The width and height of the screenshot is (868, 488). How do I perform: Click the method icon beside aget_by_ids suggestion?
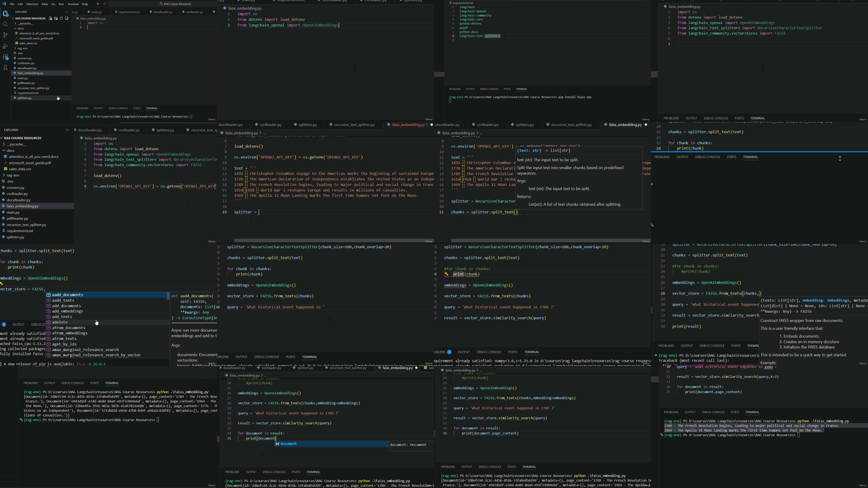pyautogui.click(x=49, y=344)
